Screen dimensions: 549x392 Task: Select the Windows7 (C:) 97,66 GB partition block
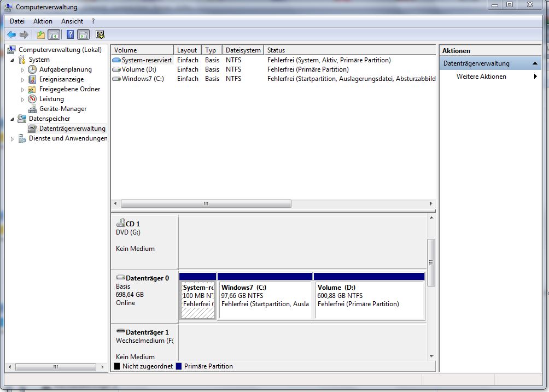pos(265,296)
